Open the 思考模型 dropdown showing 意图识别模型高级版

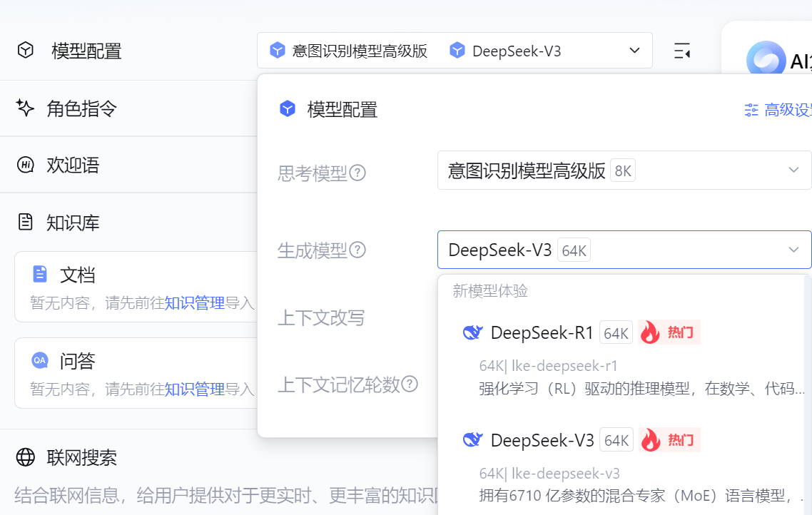pyautogui.click(x=624, y=170)
